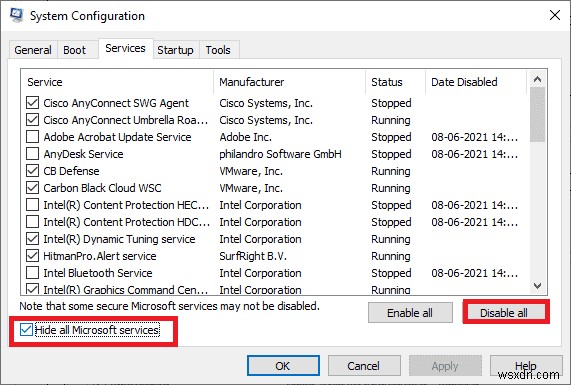571x385 pixels.
Task: Click the scrollbar down arrow
Action: tap(537, 286)
